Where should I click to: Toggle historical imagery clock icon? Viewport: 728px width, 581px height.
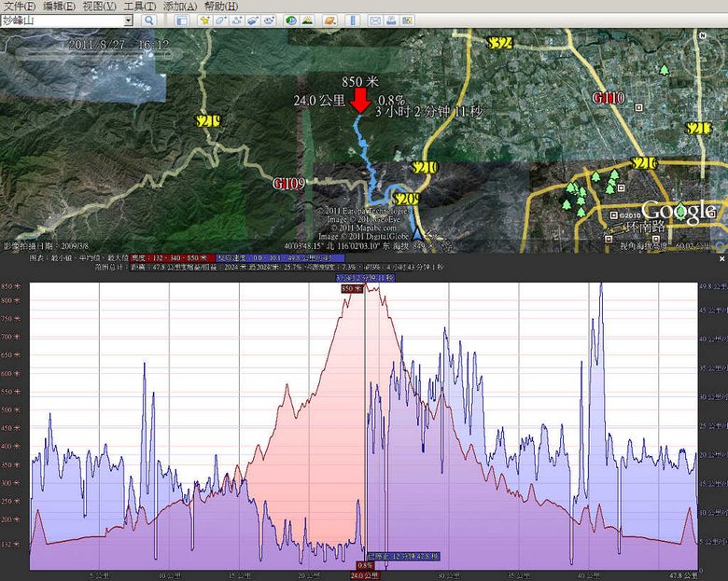(x=291, y=20)
